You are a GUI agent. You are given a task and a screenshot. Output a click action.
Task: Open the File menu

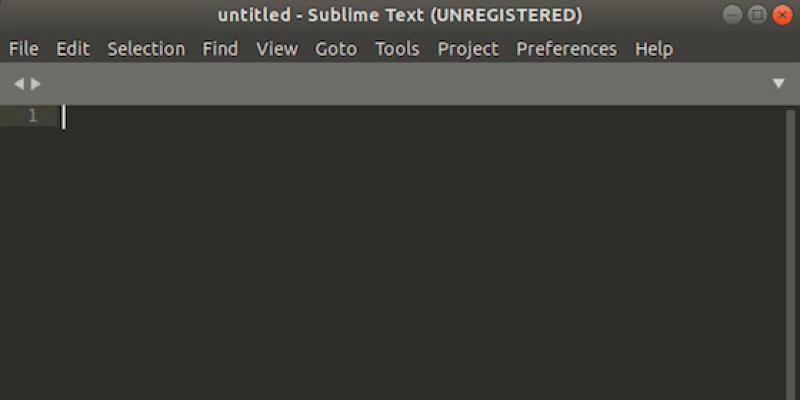(23, 48)
